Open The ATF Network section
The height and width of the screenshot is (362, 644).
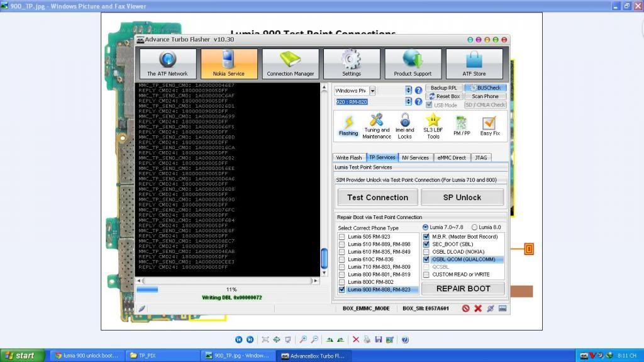[x=167, y=64]
